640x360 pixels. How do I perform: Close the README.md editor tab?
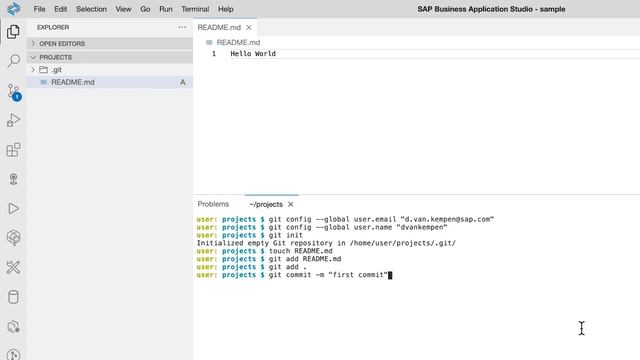[249, 27]
